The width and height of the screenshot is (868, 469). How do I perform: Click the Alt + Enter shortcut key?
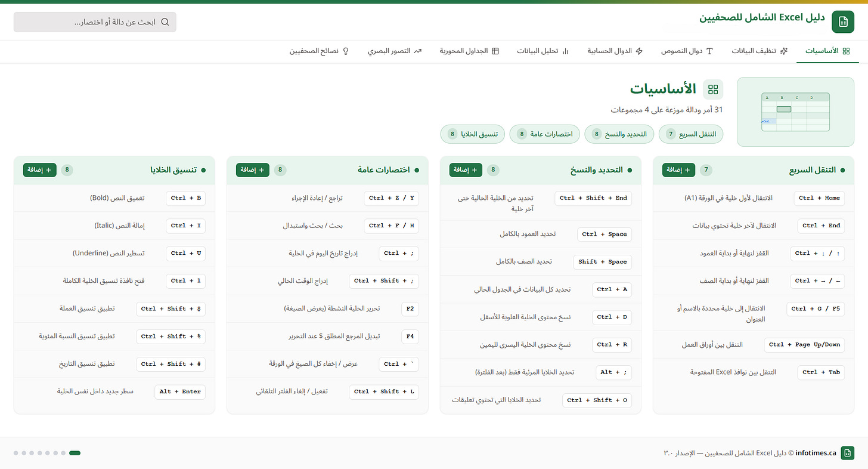[x=180, y=391]
